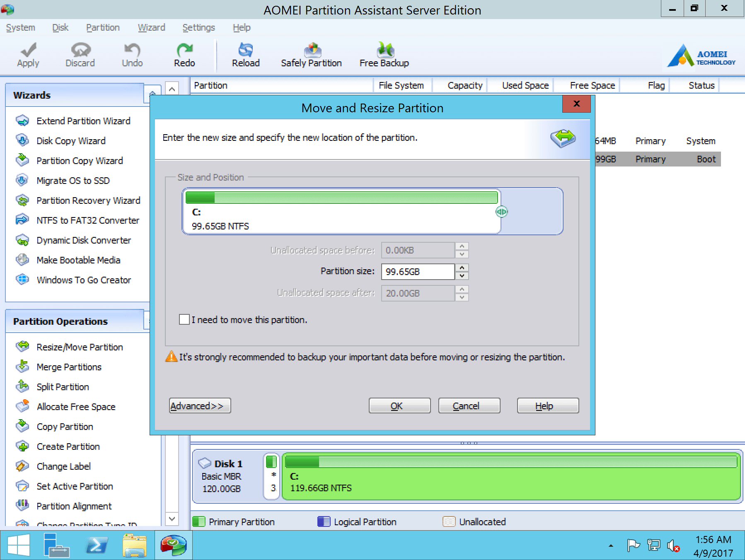Screen dimensions: 745x560
Task: Decrease unallocated space after stepper down
Action: pyautogui.click(x=462, y=297)
